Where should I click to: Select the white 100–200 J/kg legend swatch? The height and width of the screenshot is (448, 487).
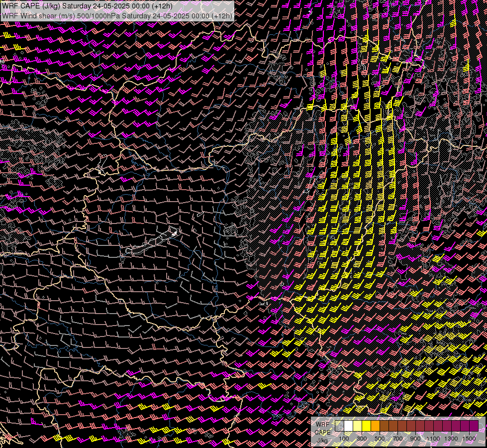tap(349, 426)
